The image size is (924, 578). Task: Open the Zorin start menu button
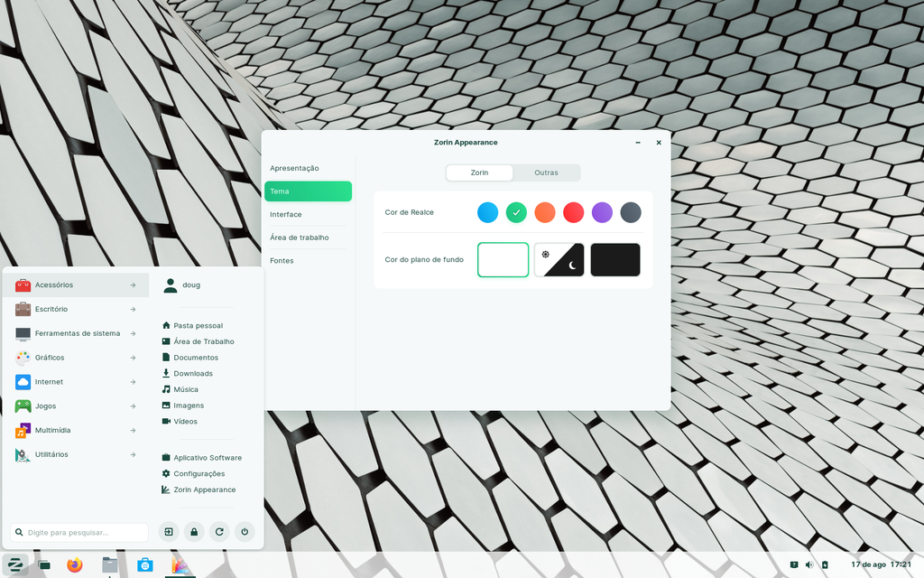click(x=14, y=565)
